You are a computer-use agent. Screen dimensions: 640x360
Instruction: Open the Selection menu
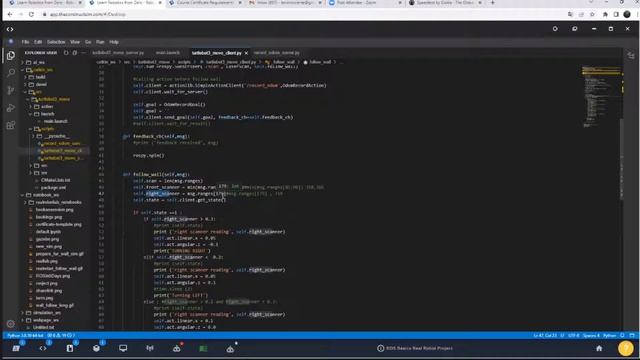tap(56, 42)
